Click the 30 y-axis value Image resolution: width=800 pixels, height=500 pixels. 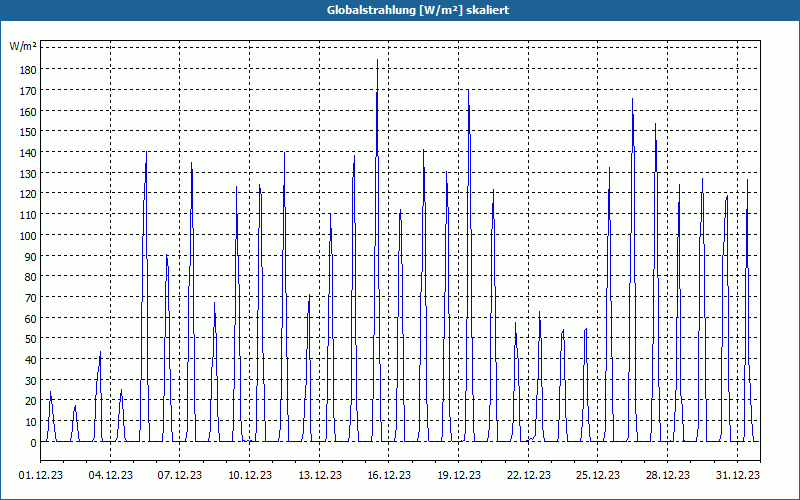[30, 381]
